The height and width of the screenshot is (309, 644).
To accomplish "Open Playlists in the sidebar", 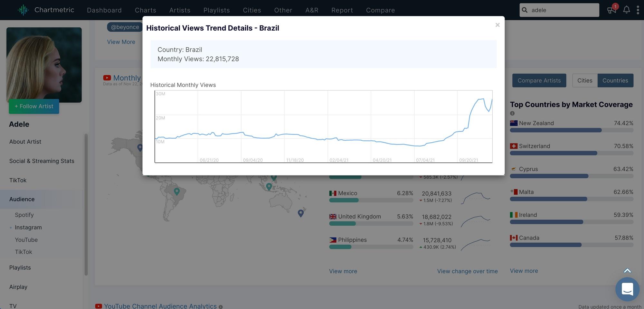I will [x=20, y=267].
